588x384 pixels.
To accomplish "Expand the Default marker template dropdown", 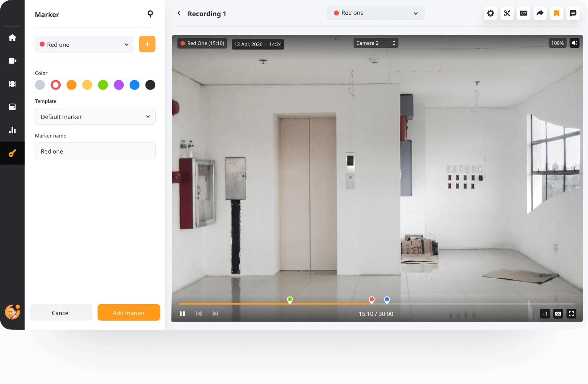I will coord(95,116).
